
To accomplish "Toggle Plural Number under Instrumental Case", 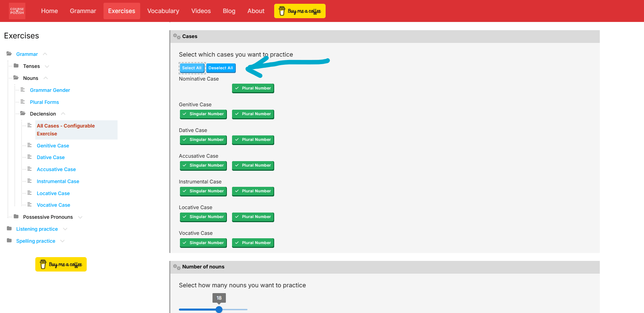I will (253, 191).
